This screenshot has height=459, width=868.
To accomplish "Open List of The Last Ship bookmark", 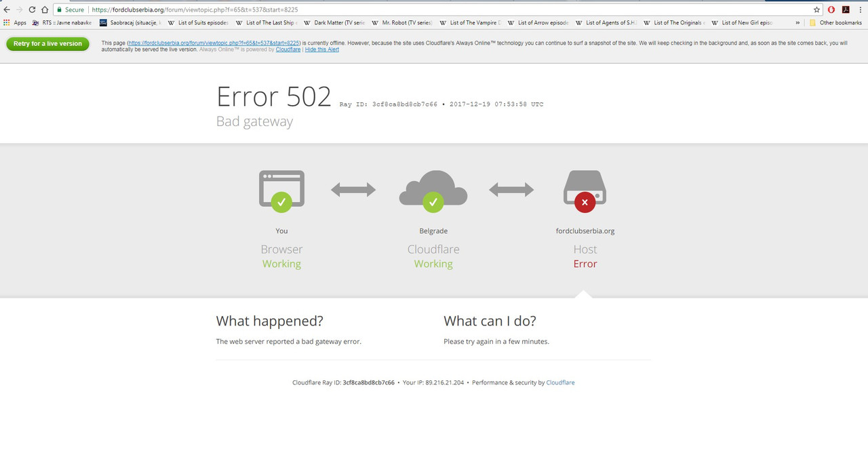I will [x=266, y=22].
